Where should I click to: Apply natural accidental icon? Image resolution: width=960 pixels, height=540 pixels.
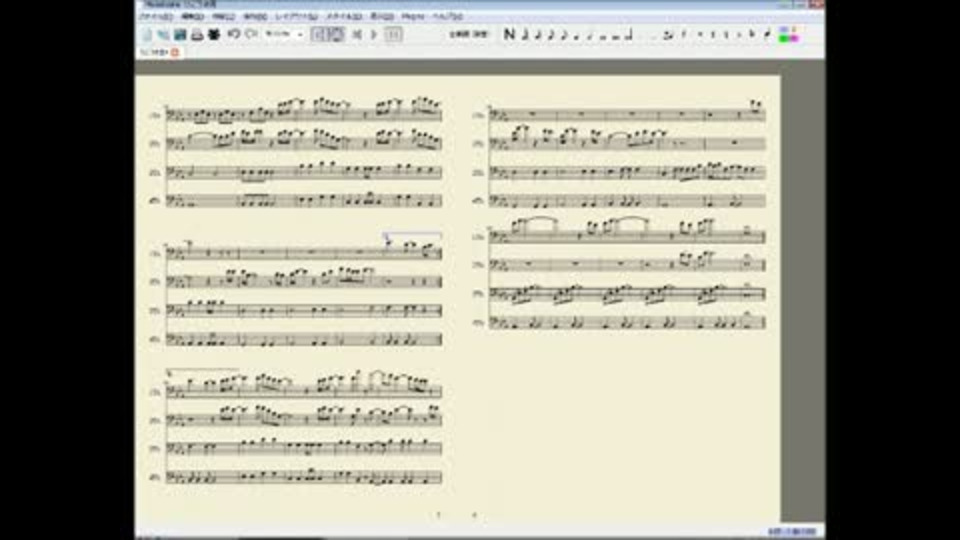point(726,35)
